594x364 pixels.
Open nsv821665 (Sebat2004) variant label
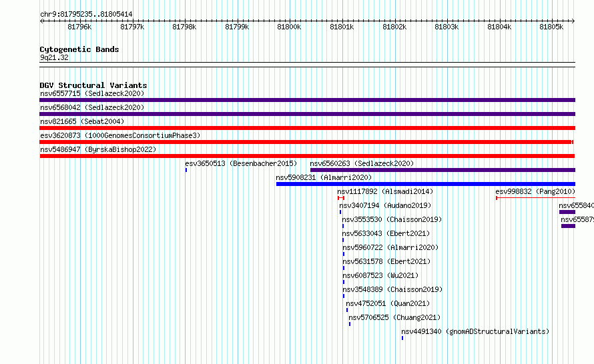(x=82, y=121)
